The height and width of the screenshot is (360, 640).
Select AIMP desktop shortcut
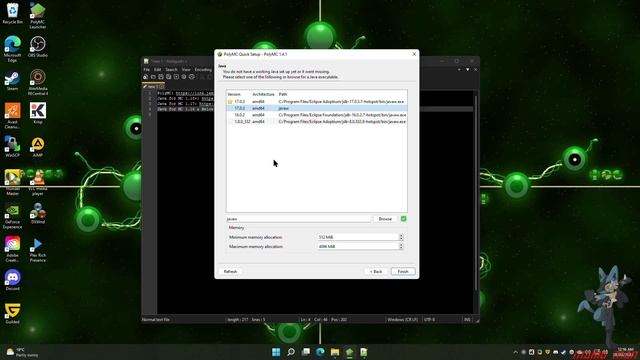click(38, 147)
